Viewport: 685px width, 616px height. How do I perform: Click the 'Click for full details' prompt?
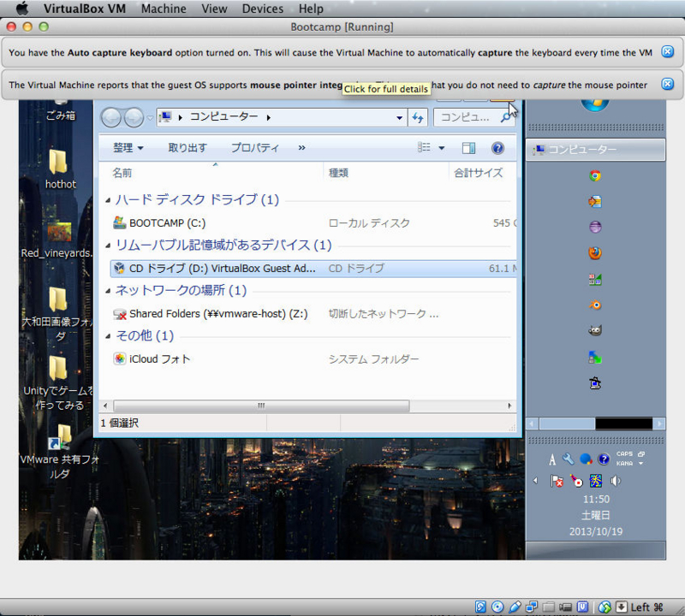385,89
